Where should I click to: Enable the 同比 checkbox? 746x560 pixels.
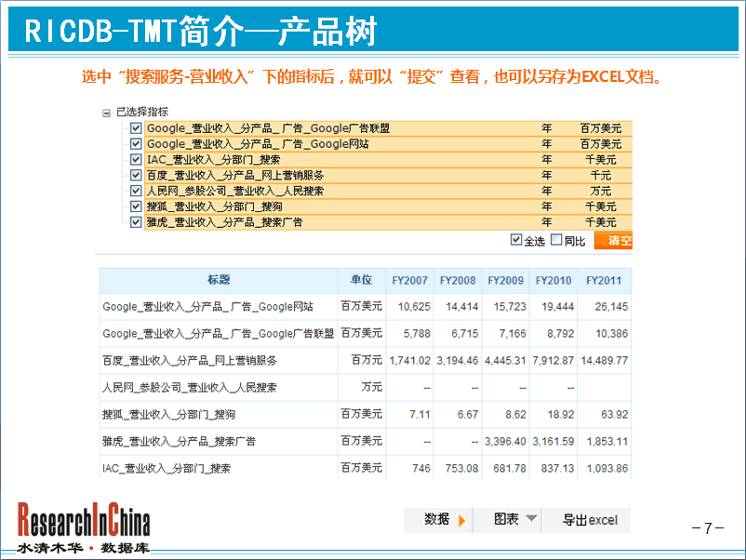coord(556,241)
